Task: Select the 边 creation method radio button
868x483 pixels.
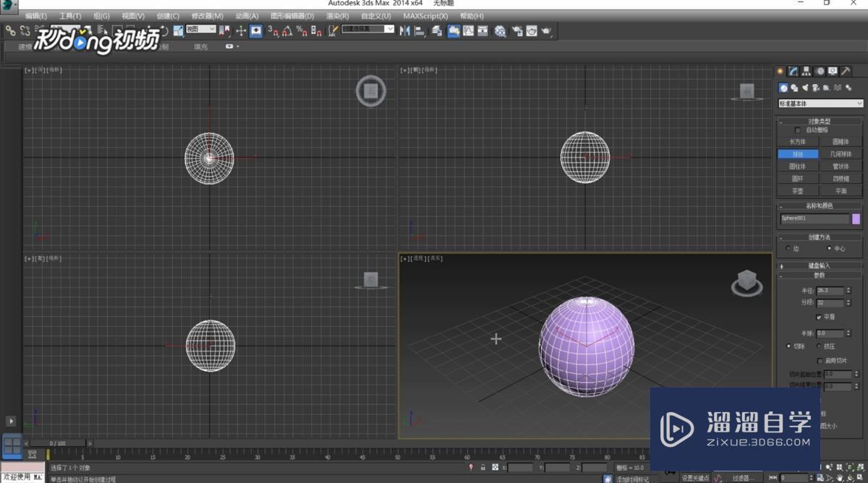Action: point(788,249)
